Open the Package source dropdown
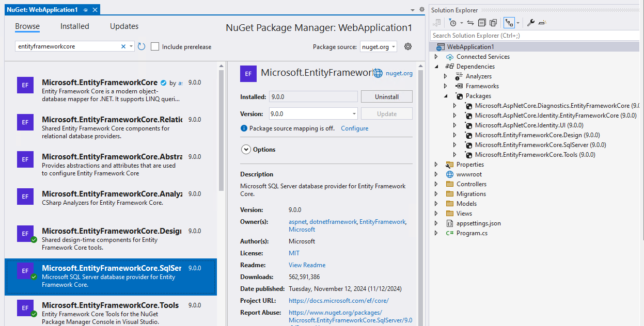The width and height of the screenshot is (644, 326). pyautogui.click(x=379, y=46)
